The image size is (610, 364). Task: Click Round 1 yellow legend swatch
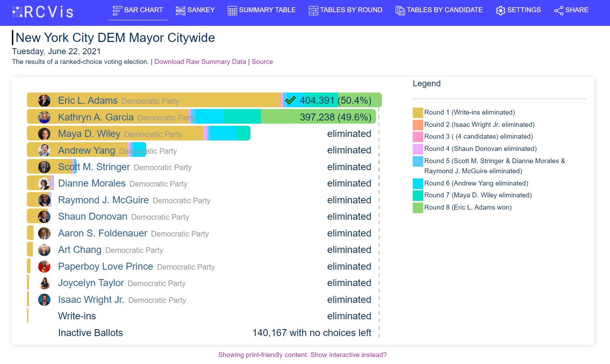418,112
